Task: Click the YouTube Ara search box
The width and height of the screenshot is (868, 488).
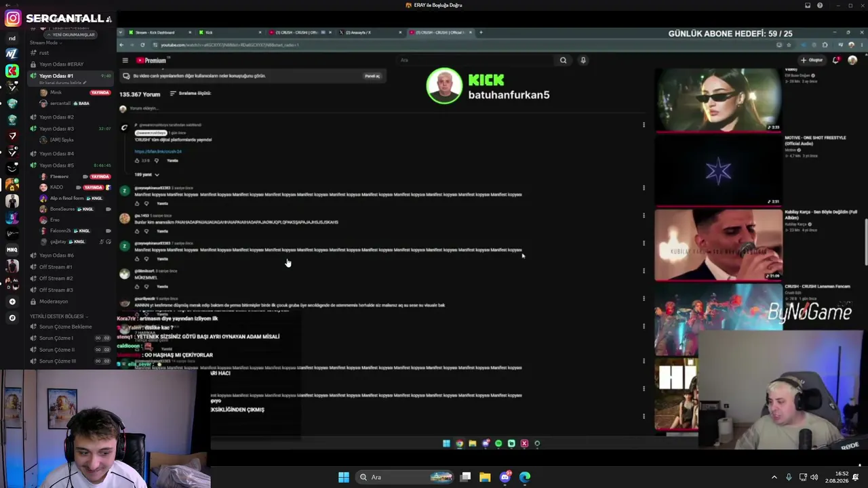Action: pos(475,60)
